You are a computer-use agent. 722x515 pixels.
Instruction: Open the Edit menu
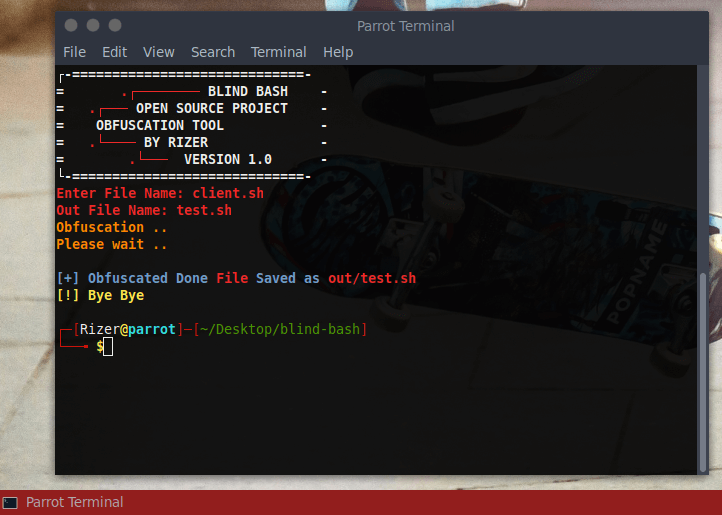click(x=114, y=52)
